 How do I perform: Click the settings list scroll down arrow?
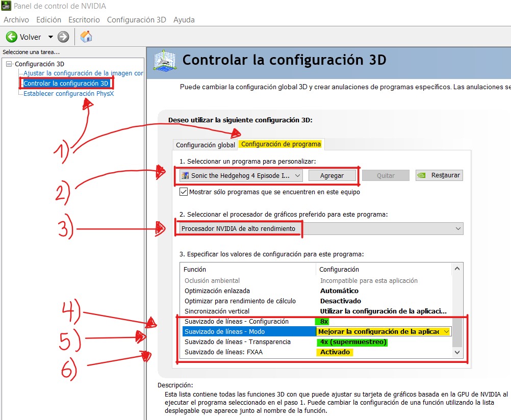(x=457, y=352)
